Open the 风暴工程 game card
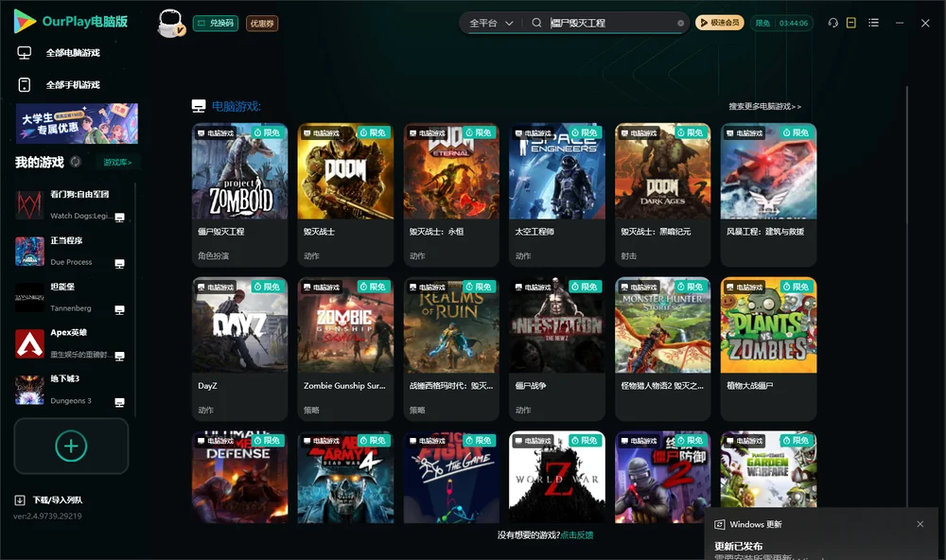This screenshot has height=560, width=946. [x=768, y=195]
